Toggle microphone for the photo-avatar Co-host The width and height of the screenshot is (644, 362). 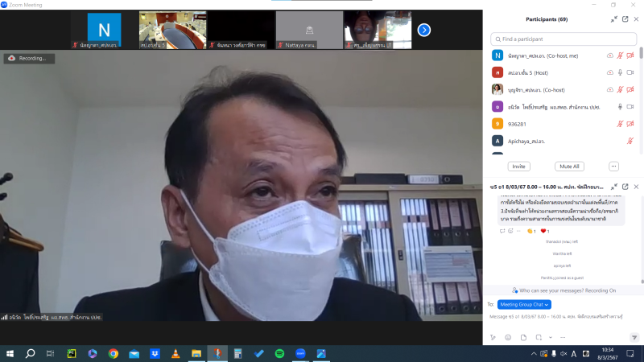(x=620, y=89)
